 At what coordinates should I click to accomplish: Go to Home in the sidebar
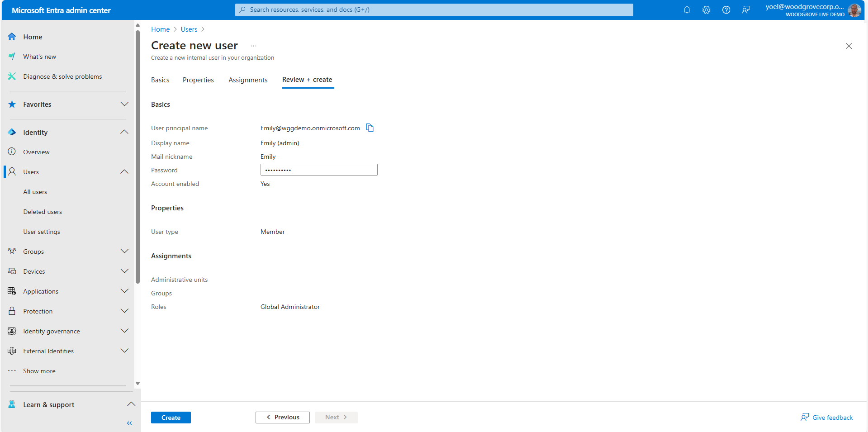[33, 37]
